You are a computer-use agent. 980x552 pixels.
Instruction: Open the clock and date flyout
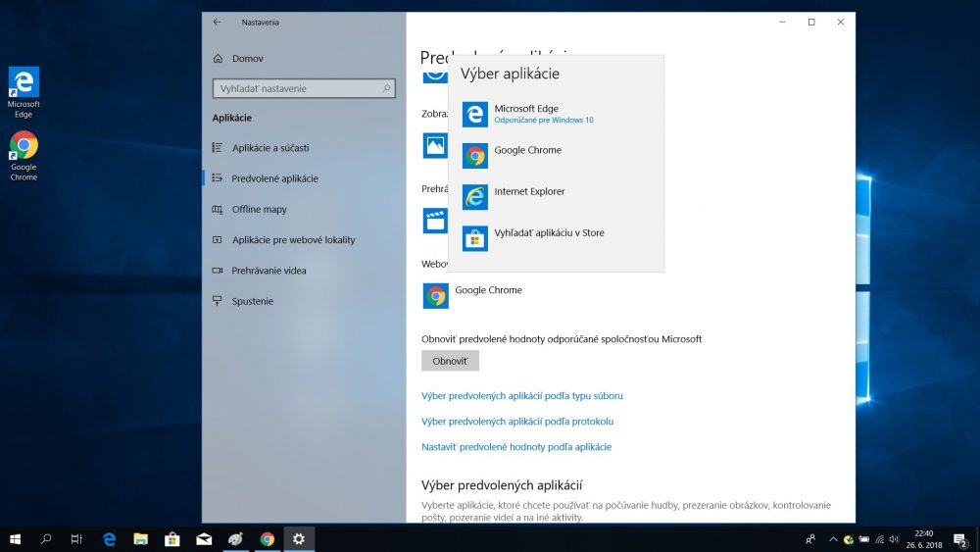[924, 539]
